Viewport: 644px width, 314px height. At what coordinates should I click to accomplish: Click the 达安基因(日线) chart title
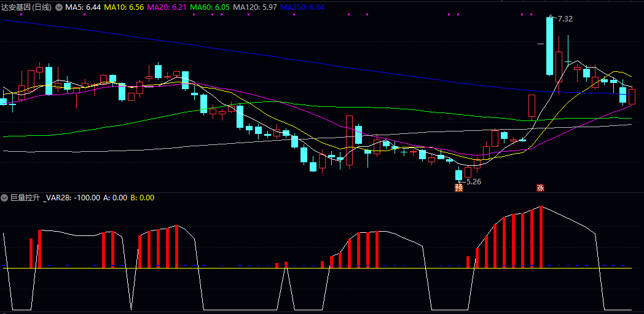click(27, 7)
